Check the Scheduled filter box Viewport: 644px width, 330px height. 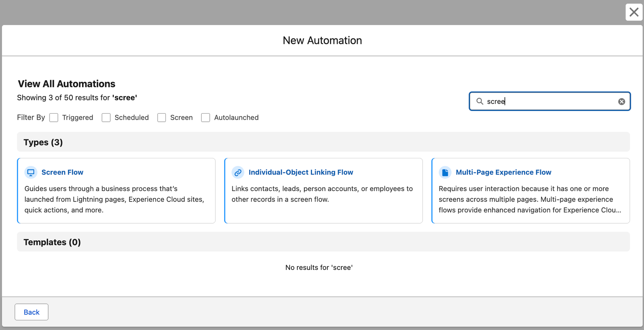pos(106,118)
